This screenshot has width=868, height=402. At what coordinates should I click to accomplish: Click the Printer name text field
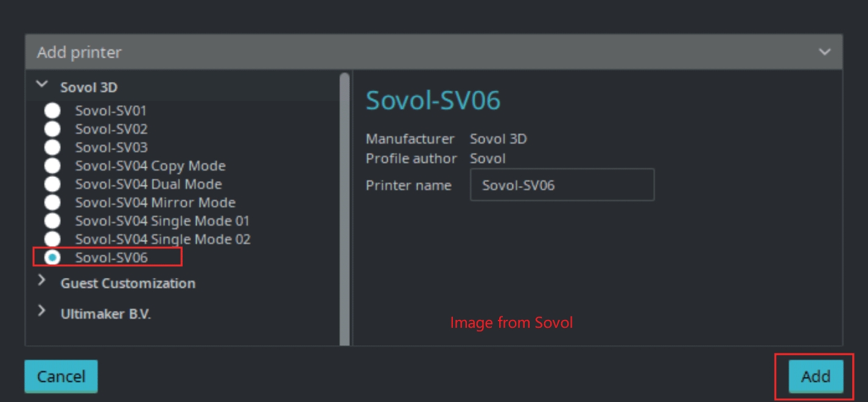point(562,185)
